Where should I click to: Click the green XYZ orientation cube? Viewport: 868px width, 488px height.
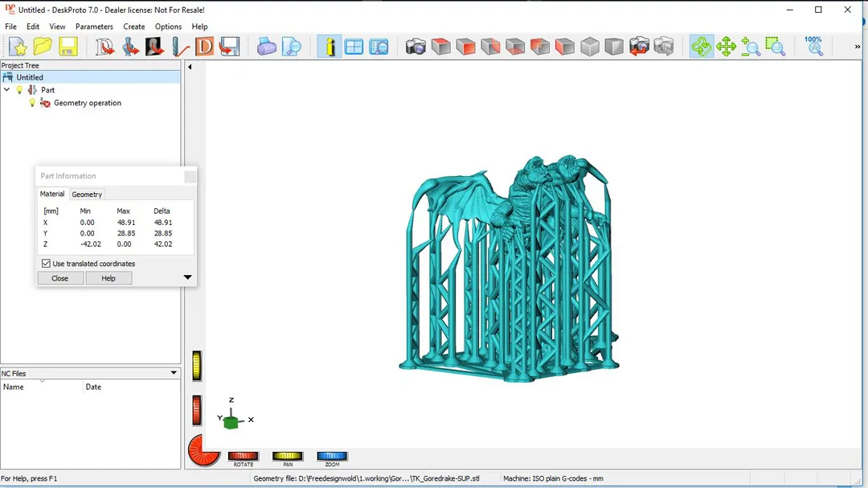(231, 423)
